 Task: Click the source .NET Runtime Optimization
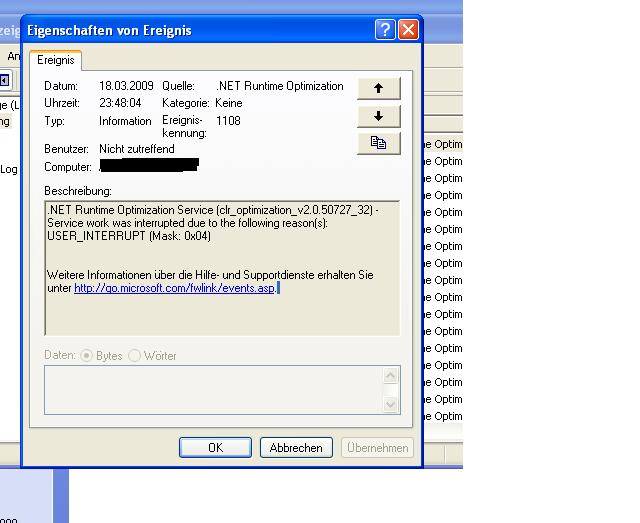click(280, 86)
